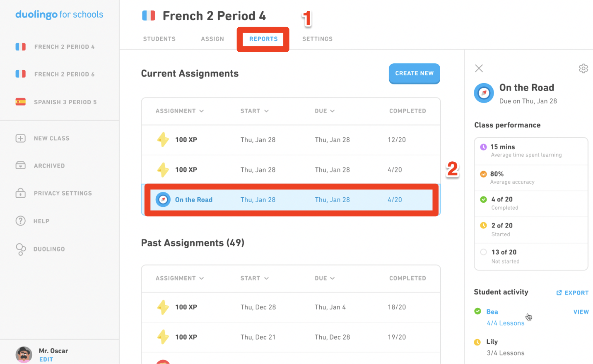Export student activity

coord(572,292)
